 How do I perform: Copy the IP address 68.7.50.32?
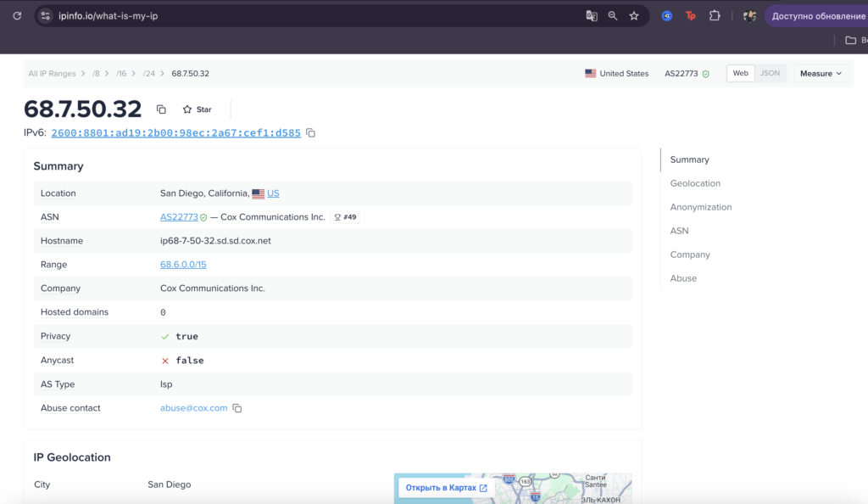(x=161, y=109)
